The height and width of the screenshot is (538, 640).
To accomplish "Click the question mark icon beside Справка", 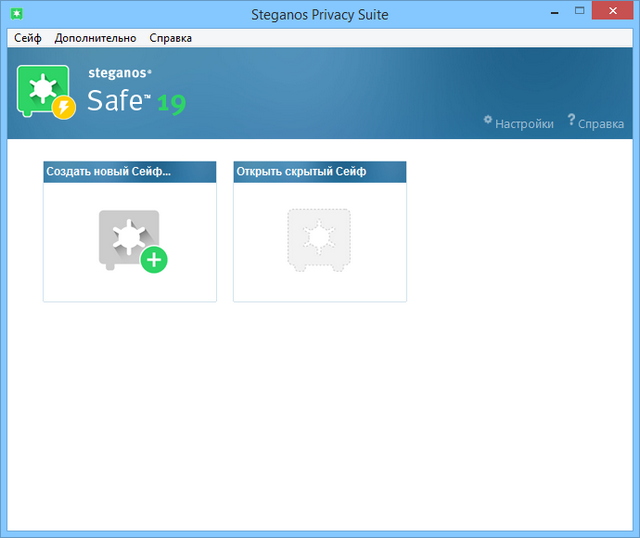I will point(571,120).
